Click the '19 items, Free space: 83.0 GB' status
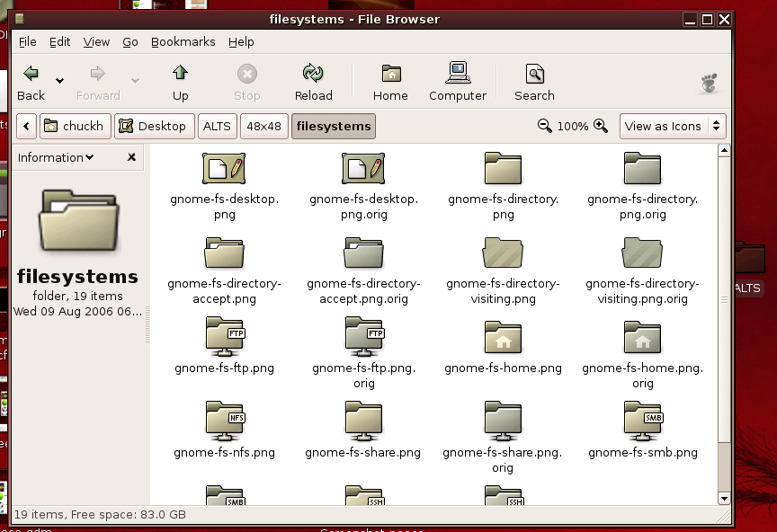The width and height of the screenshot is (777, 532). [100, 515]
